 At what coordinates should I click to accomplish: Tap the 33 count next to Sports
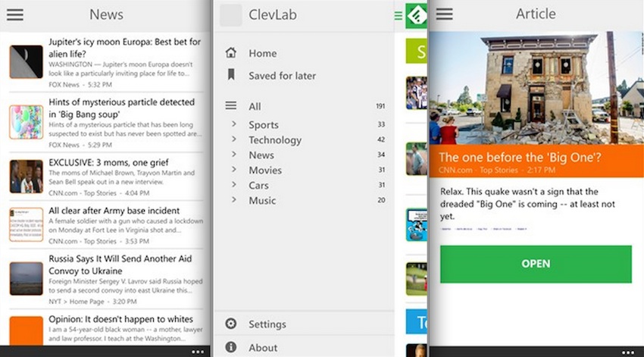coord(381,124)
